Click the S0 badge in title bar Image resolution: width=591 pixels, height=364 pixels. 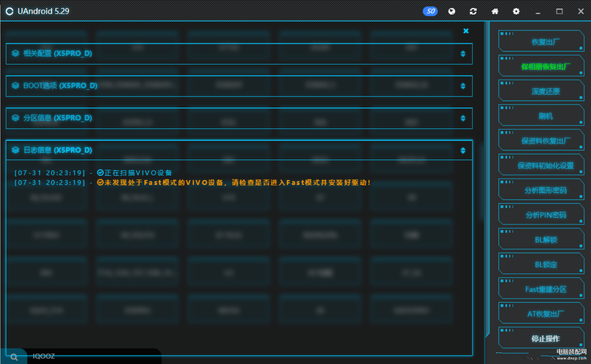tap(430, 12)
